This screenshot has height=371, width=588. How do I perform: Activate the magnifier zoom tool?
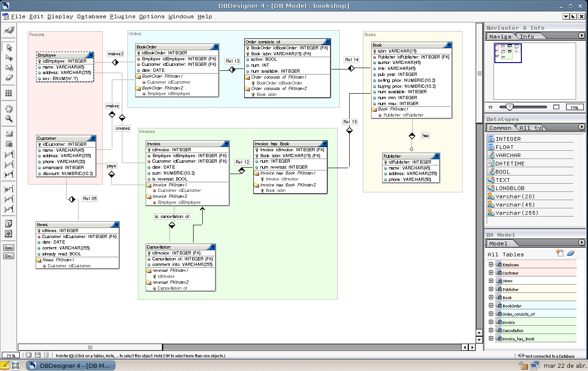9,119
